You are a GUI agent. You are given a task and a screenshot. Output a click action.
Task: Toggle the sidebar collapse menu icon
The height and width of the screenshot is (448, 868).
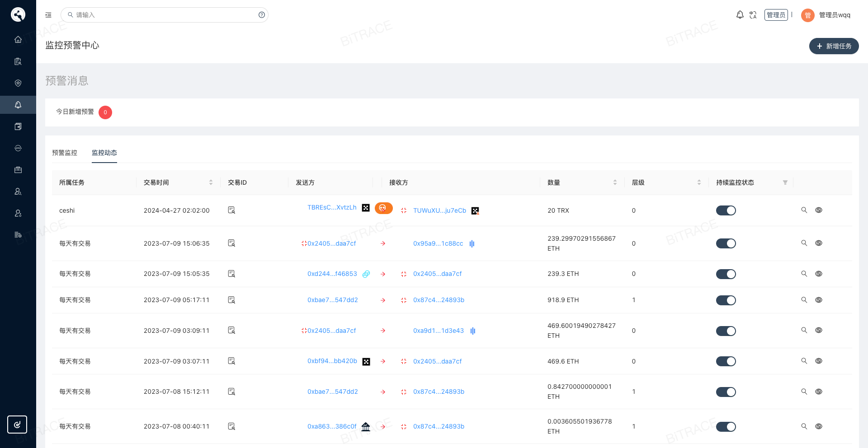click(48, 15)
